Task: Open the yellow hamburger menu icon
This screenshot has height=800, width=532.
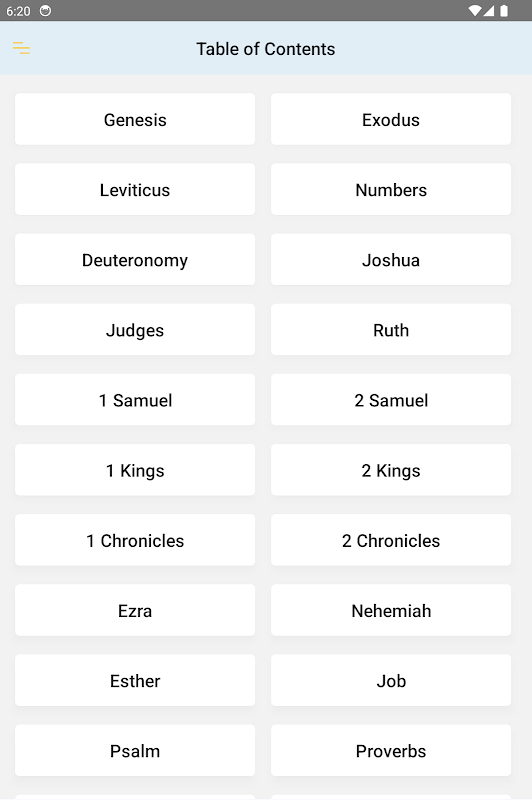Action: pyautogui.click(x=21, y=48)
